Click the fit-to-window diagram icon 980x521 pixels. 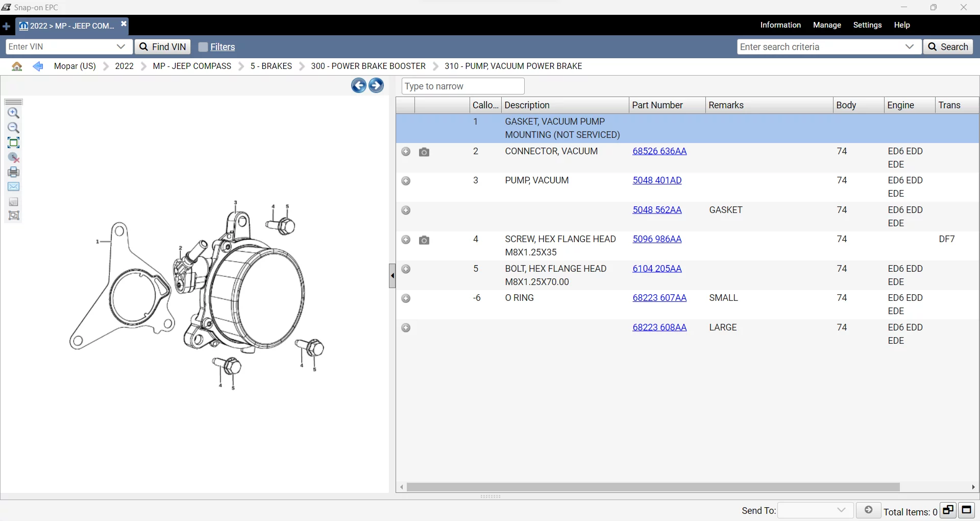14,143
